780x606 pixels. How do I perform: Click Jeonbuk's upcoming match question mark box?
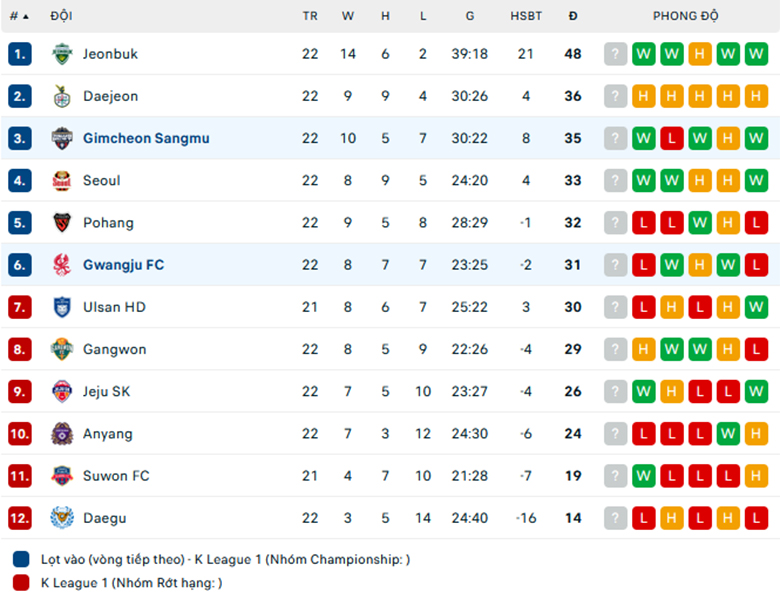pos(615,54)
